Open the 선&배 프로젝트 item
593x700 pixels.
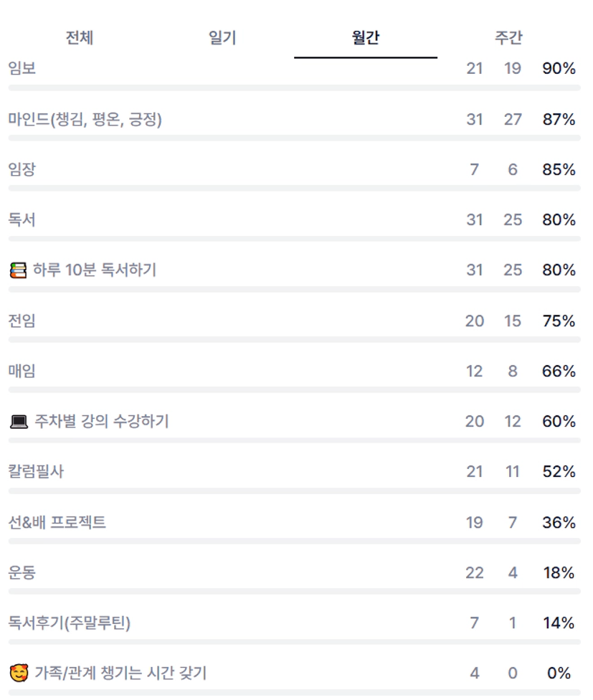[57, 522]
